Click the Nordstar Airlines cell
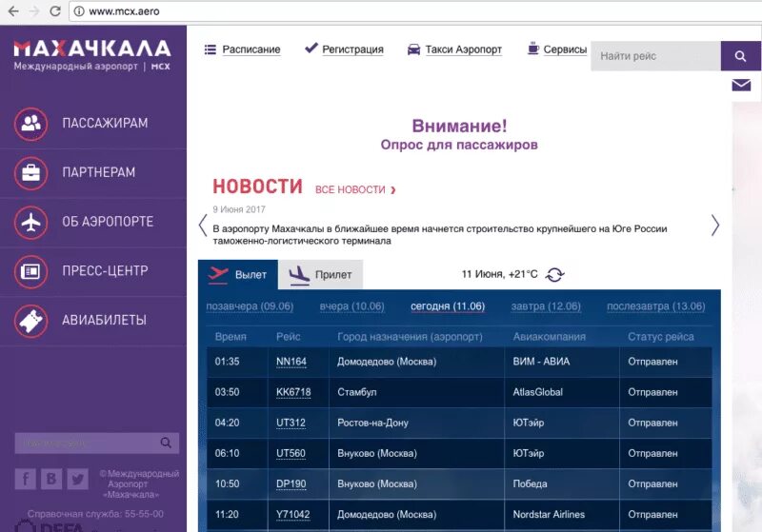 [x=562, y=515]
